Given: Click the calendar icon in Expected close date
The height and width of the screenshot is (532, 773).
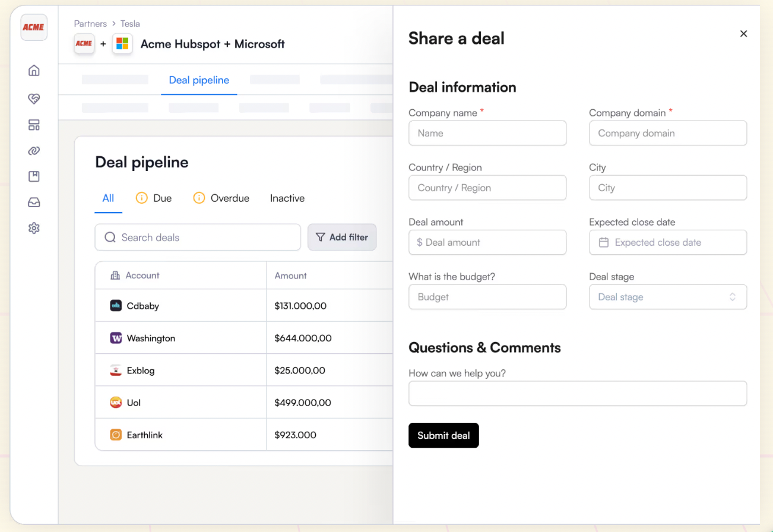Looking at the screenshot, I should point(604,242).
